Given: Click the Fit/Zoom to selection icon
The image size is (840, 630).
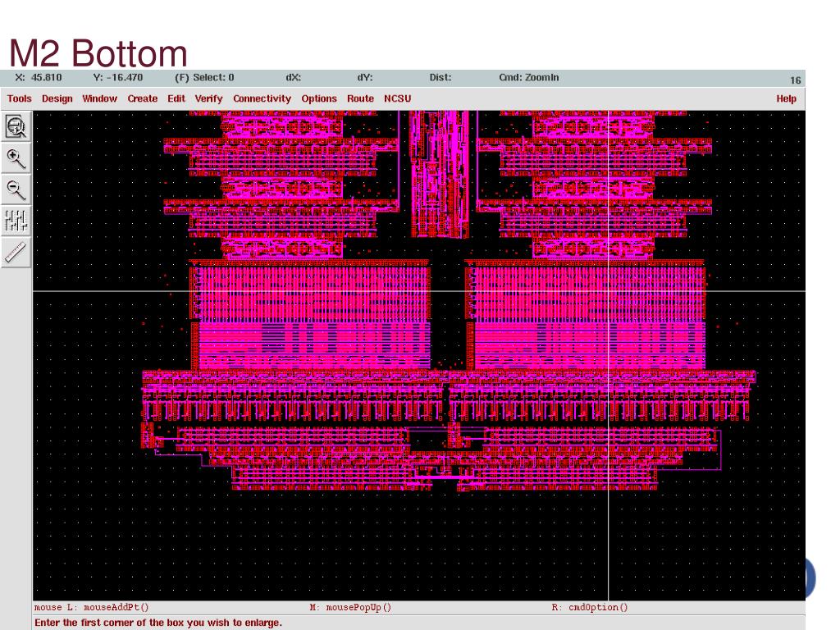Looking at the screenshot, I should (x=16, y=126).
